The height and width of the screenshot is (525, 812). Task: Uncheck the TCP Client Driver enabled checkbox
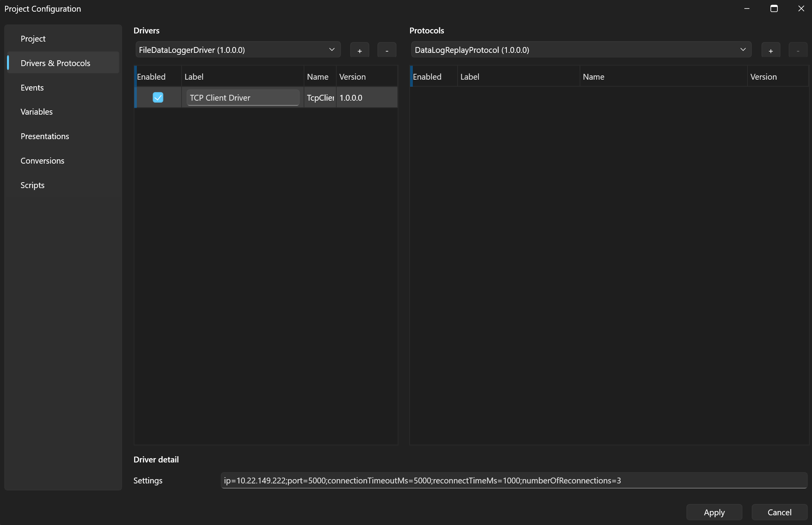pyautogui.click(x=158, y=97)
